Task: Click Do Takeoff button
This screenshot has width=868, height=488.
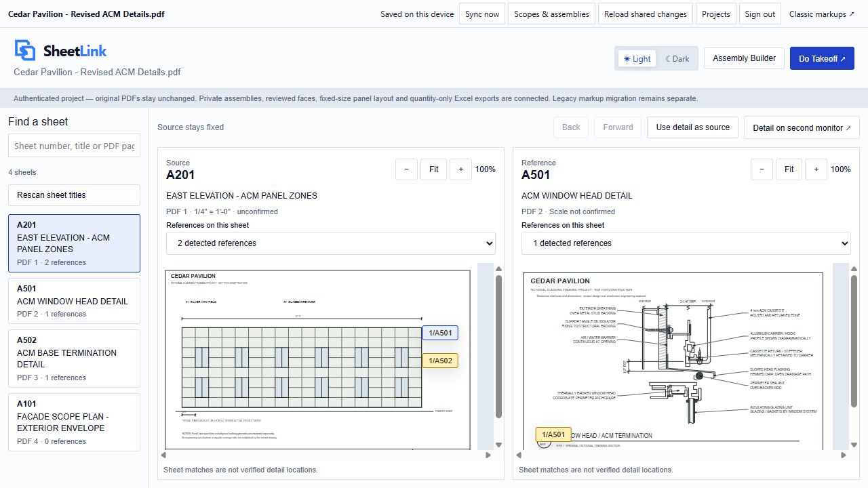Action: pos(822,58)
